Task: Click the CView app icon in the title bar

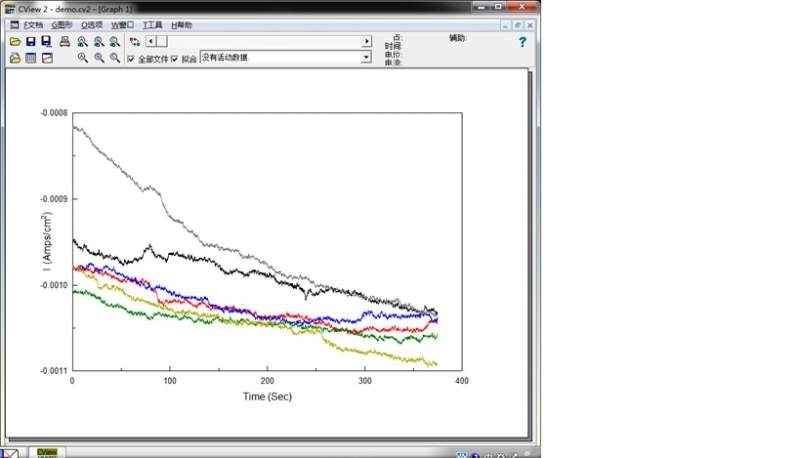Action: (x=10, y=9)
